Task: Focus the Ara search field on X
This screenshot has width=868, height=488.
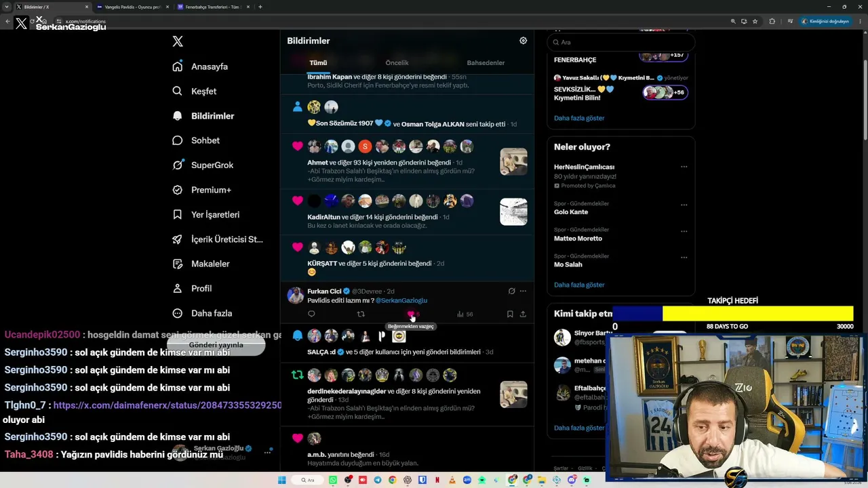Action: tap(620, 42)
